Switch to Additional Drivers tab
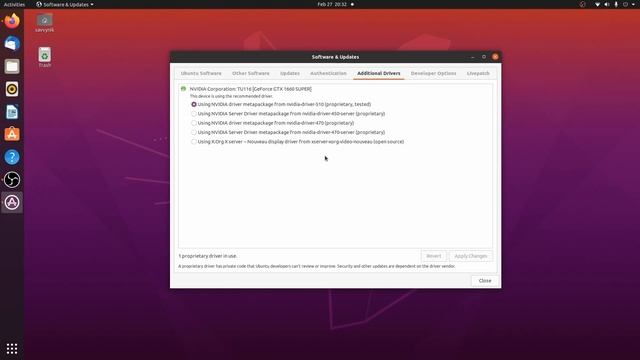Viewport: 640px width, 360px height. coord(379,73)
